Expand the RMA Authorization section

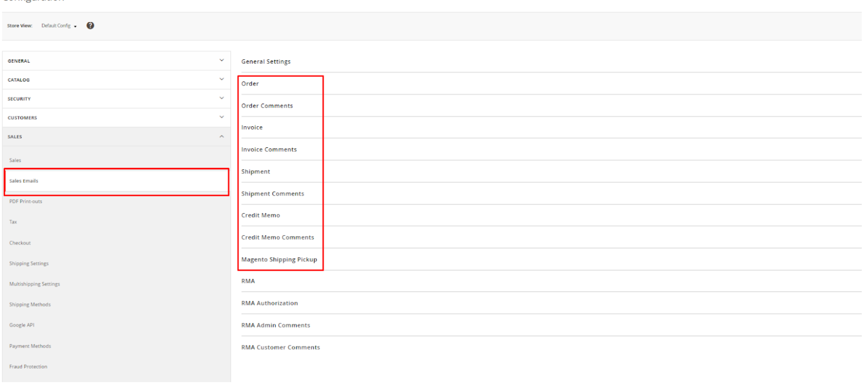269,303
